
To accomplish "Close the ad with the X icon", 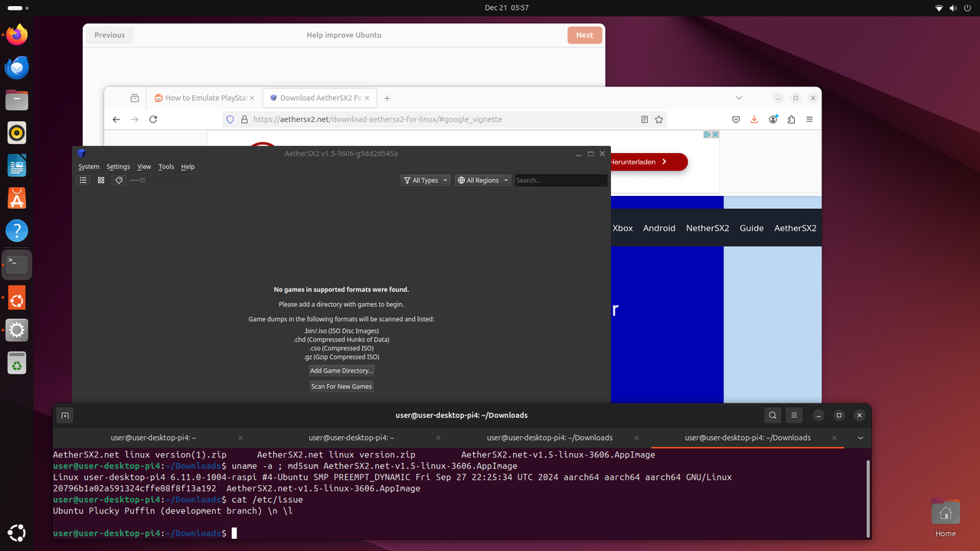I will tap(716, 135).
